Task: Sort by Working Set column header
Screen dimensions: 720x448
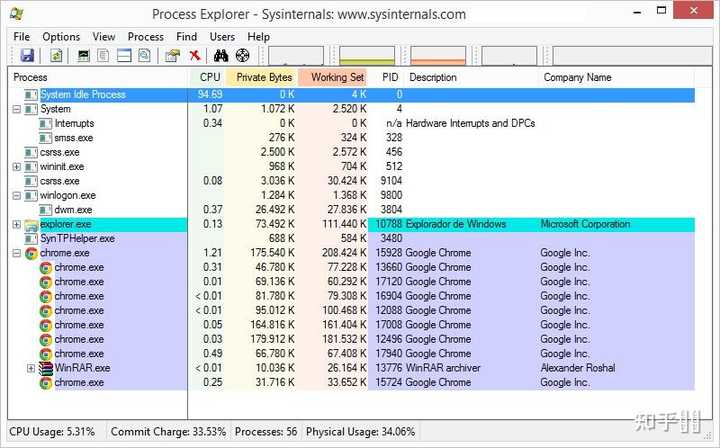Action: click(334, 78)
